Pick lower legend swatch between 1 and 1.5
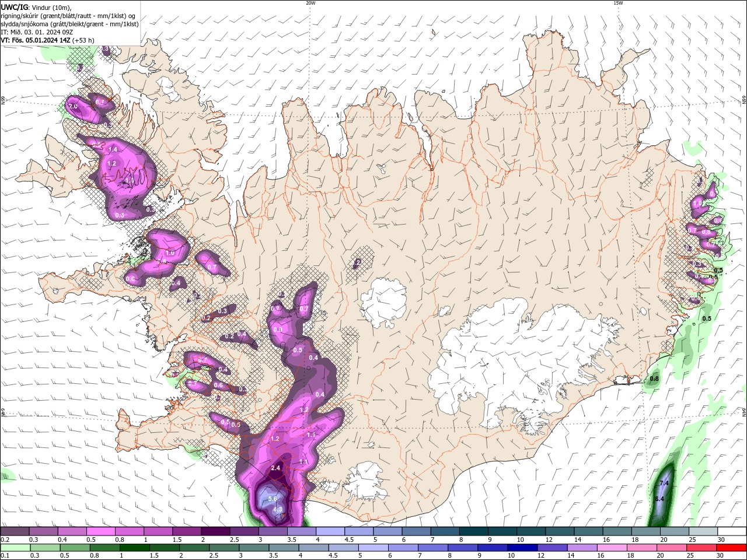This screenshot has width=747, height=560. click(x=134, y=548)
